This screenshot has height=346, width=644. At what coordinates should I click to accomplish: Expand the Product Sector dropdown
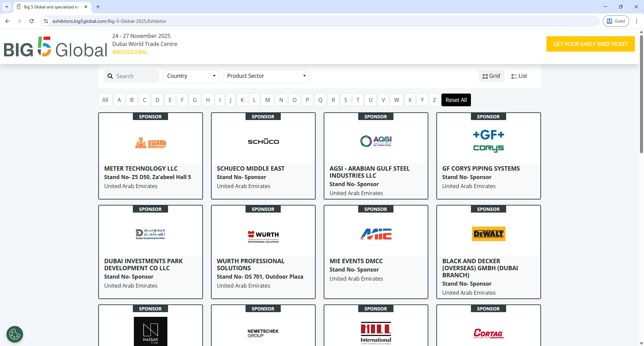tap(266, 76)
